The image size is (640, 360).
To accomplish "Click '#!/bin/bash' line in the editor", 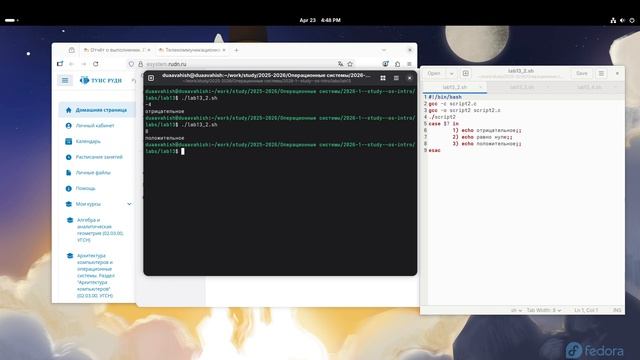I will 445,97.
